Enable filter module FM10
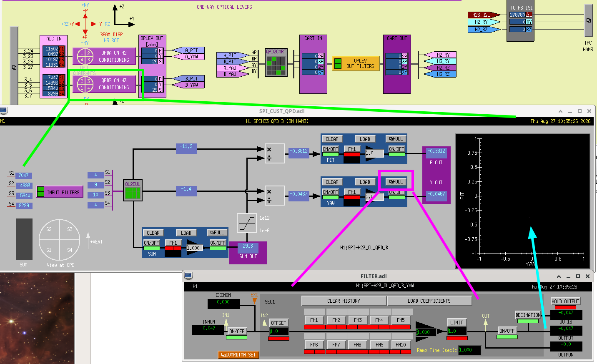This screenshot has height=364, width=597. click(401, 344)
